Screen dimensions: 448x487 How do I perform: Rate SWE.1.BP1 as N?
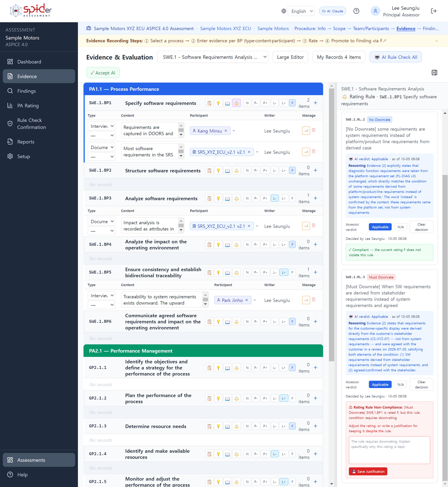pyautogui.click(x=247, y=103)
